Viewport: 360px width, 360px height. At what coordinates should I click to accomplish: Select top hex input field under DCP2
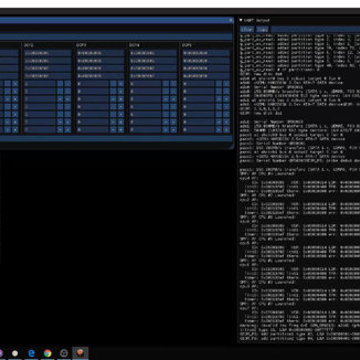[48, 53]
